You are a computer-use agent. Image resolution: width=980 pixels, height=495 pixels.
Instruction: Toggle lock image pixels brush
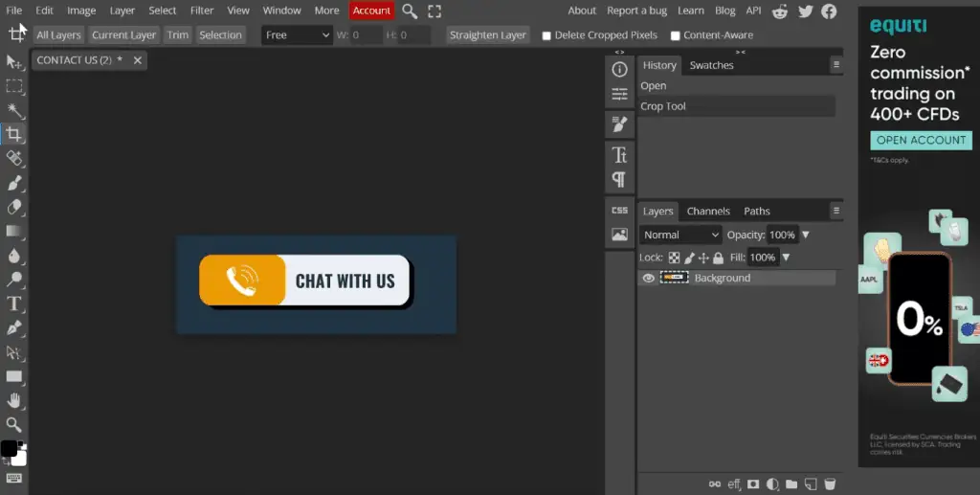click(x=689, y=258)
